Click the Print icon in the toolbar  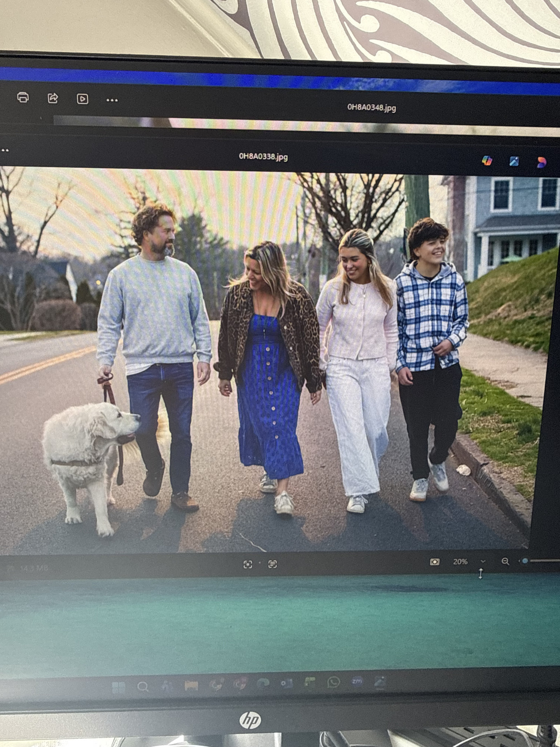pos(23,97)
